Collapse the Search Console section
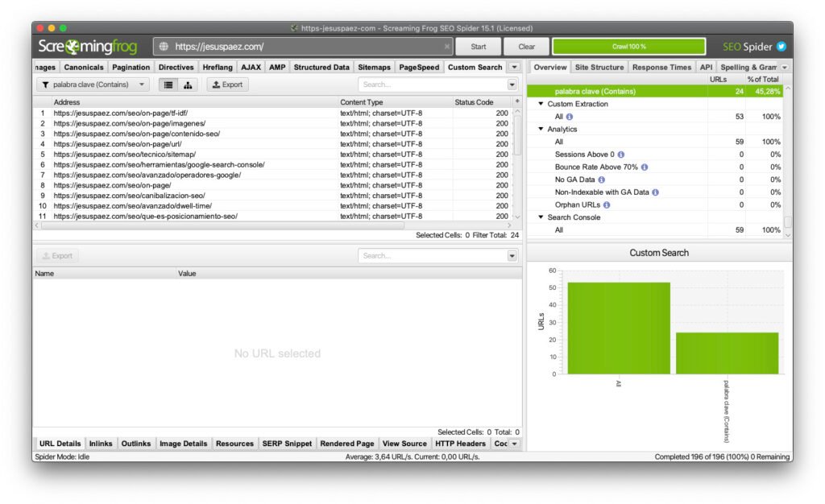The width and height of the screenshot is (825, 504). 541,217
